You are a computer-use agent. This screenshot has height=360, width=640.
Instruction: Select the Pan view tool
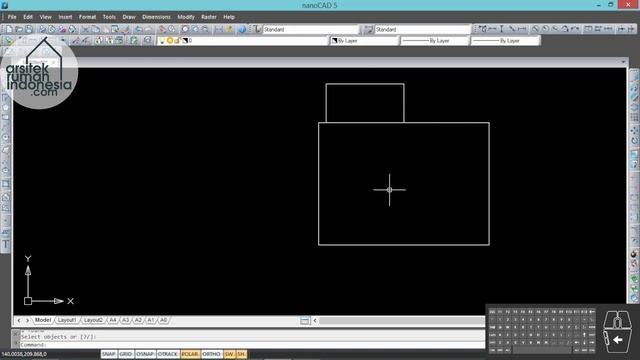click(162, 29)
